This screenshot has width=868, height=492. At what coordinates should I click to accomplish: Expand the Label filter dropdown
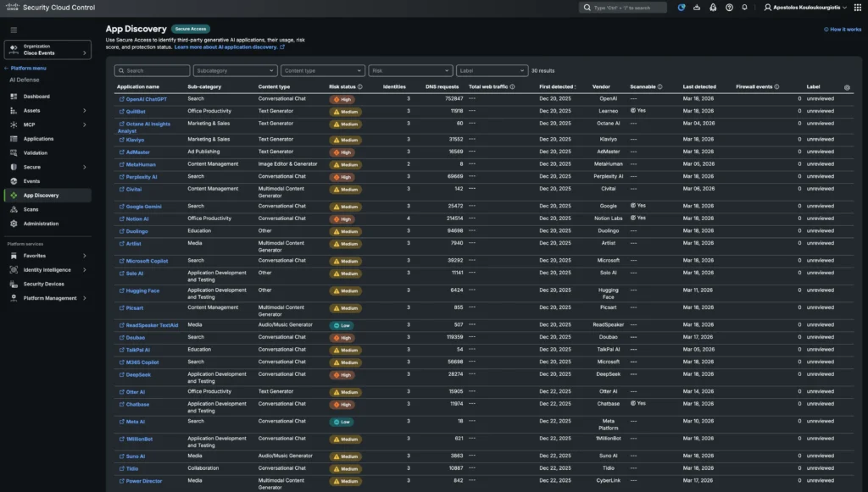click(x=491, y=71)
